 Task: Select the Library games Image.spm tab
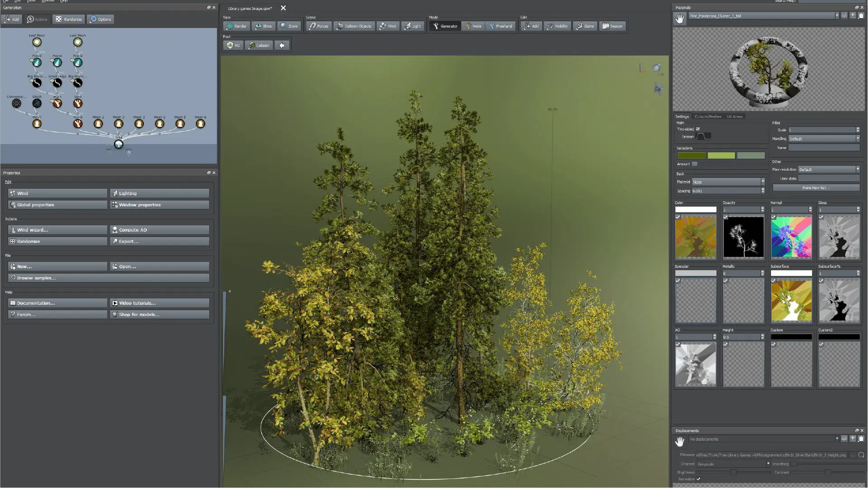coord(250,9)
